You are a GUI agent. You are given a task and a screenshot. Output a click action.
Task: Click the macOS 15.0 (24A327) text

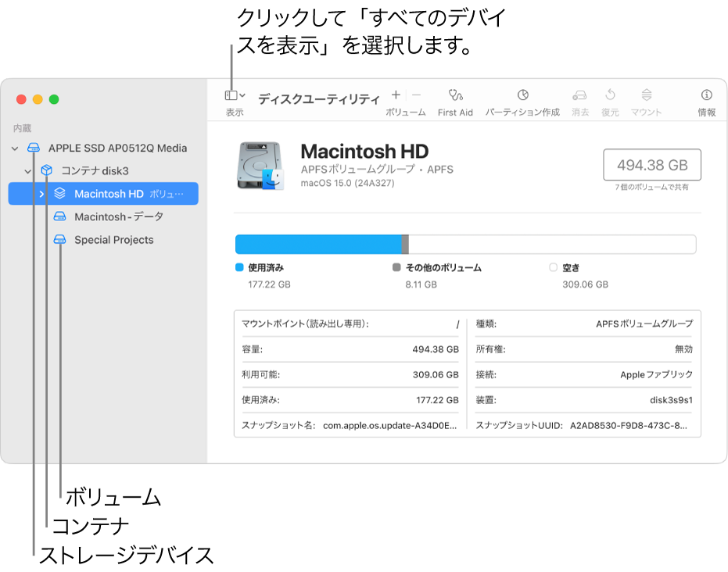pos(347,184)
